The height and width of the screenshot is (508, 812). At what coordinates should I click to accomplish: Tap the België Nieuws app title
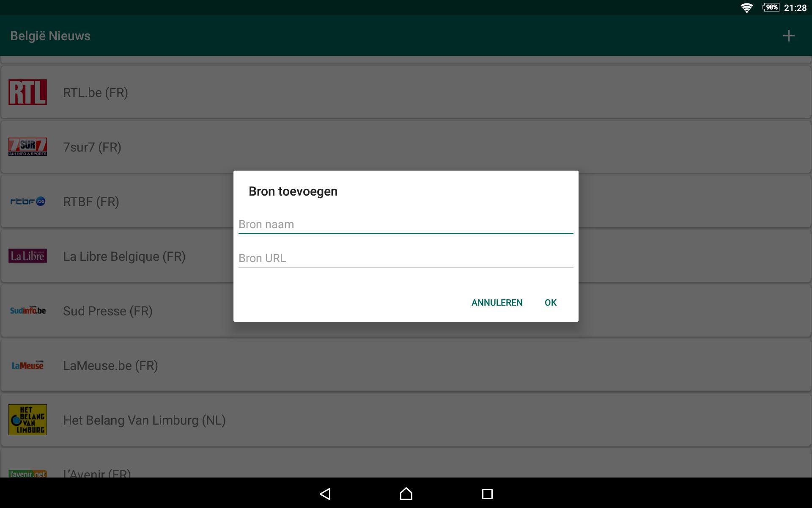[x=50, y=36]
